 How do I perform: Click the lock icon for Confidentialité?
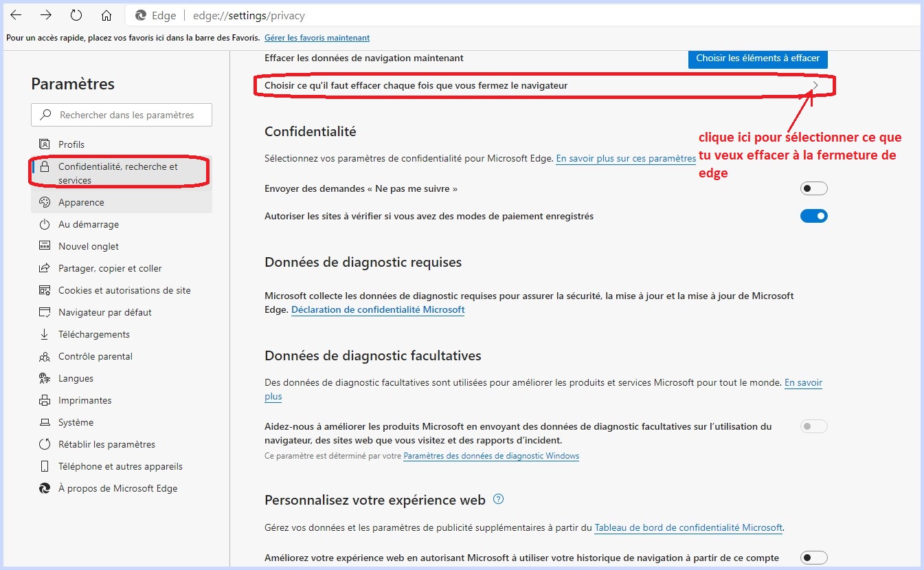[x=45, y=166]
